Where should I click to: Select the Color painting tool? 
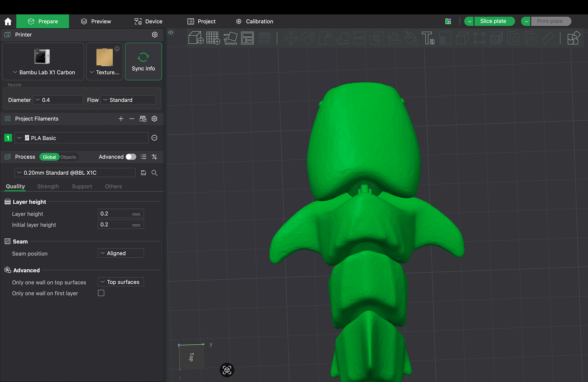[411, 38]
